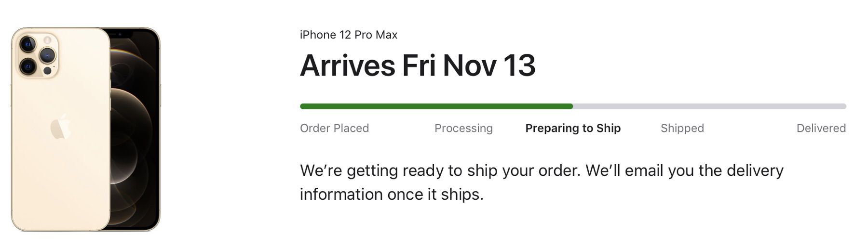This screenshot has height=247, width=868.
Task: Select the Delivered step label
Action: pos(821,128)
